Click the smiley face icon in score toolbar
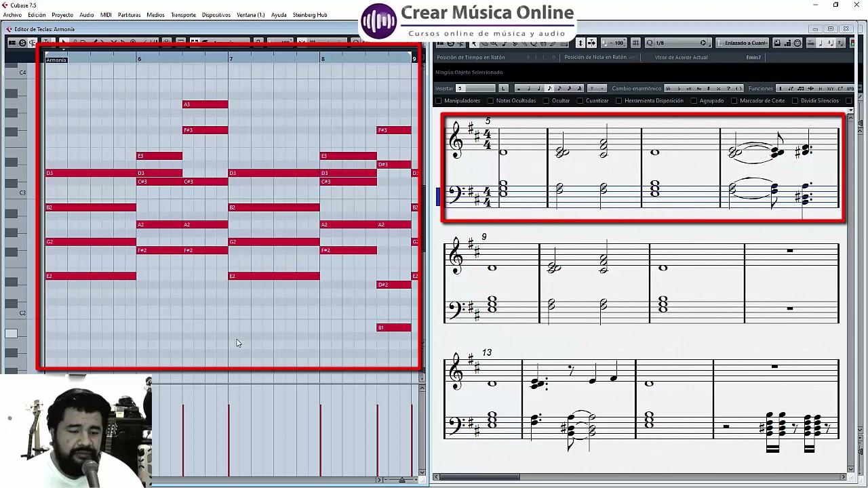 tap(797, 43)
